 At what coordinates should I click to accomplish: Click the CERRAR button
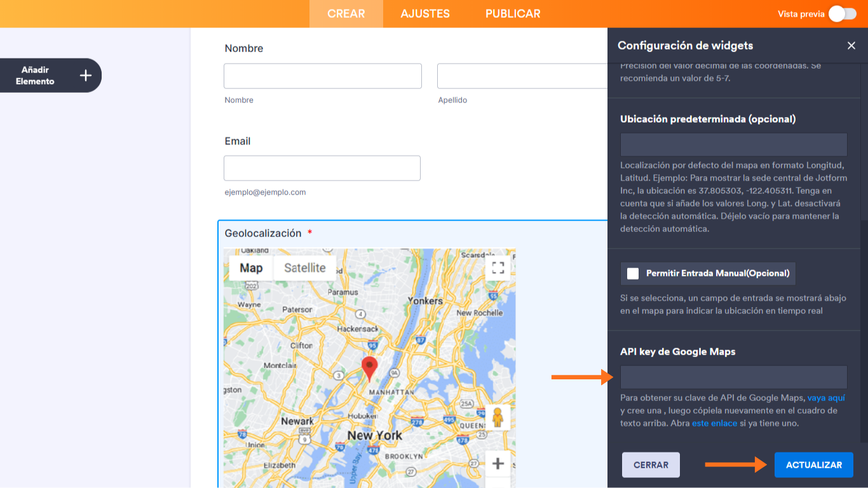[651, 464]
